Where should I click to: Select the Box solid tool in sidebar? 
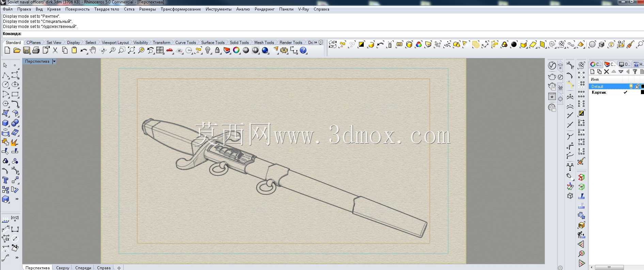(5, 123)
